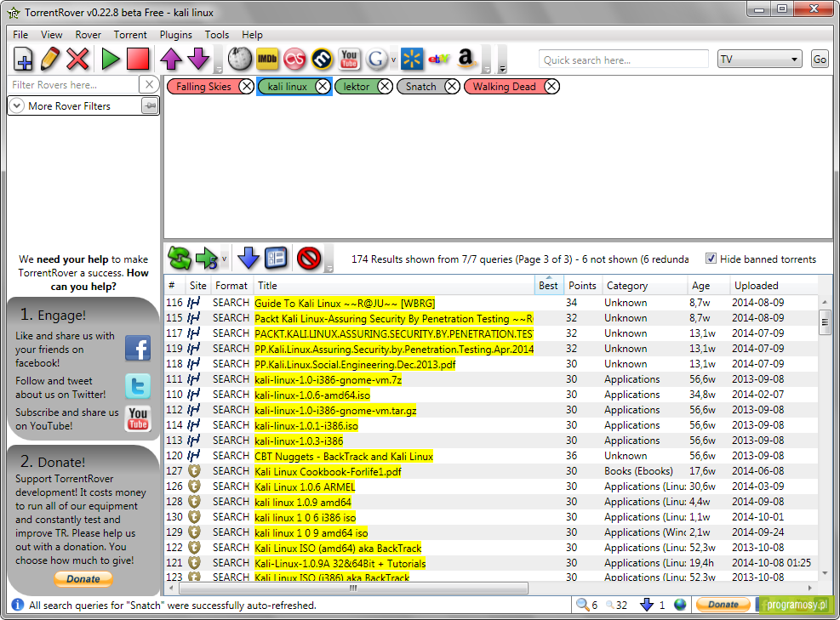Click the Edit rover pencil icon
Viewport: 840px width, 620px height.
[50, 59]
